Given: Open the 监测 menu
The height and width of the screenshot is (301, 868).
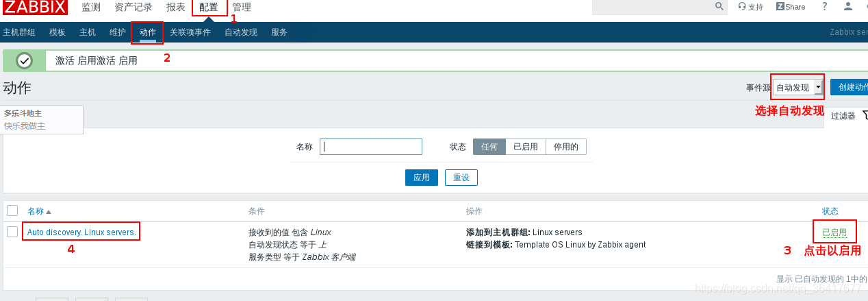Looking at the screenshot, I should (91, 8).
